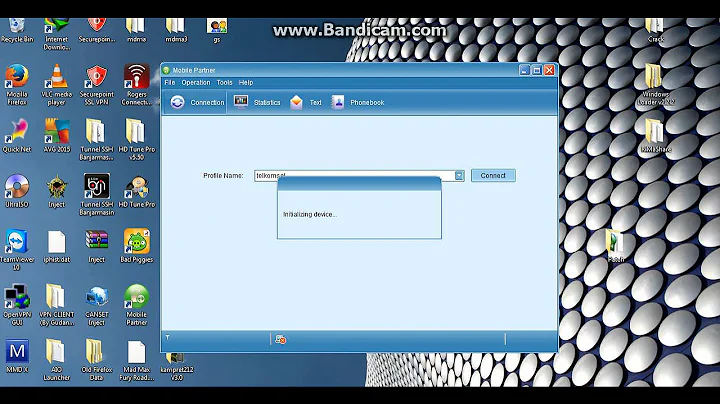Screen dimensions: 720x404
Task: Close the Mobile Partner window
Action: [549, 70]
